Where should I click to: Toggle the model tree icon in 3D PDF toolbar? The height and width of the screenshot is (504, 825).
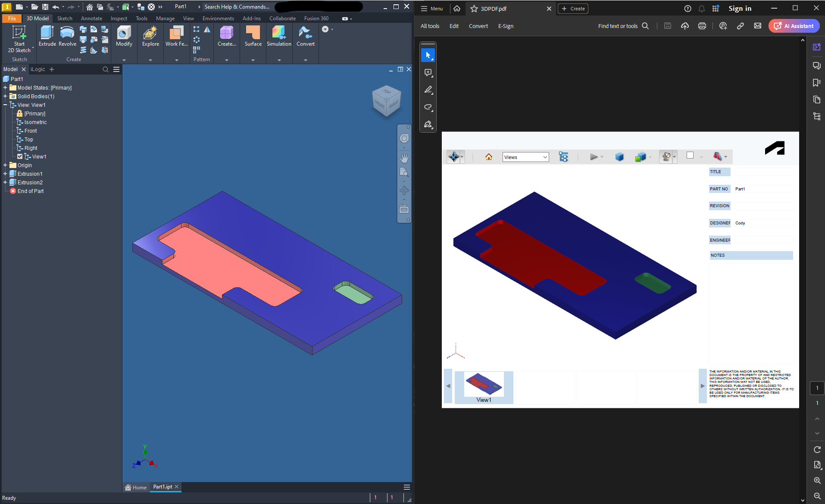pos(563,157)
